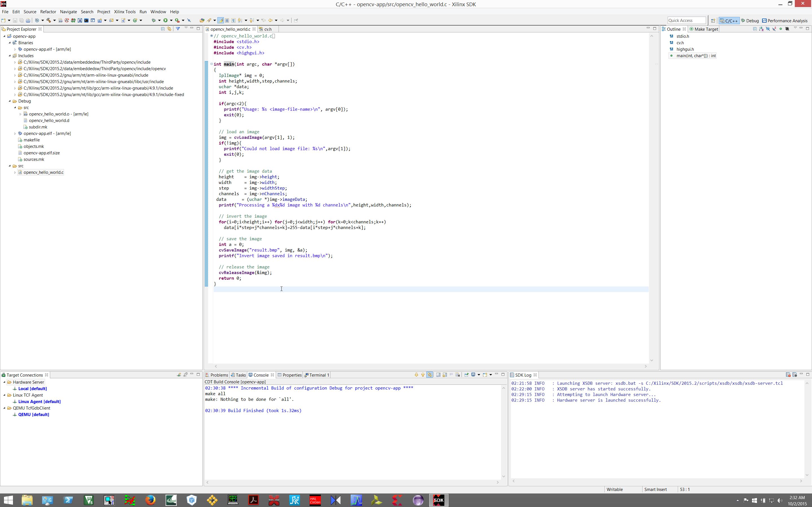812x507 pixels.
Task: Click the Build hammer icon in the toolbar
Action: [x=49, y=21]
